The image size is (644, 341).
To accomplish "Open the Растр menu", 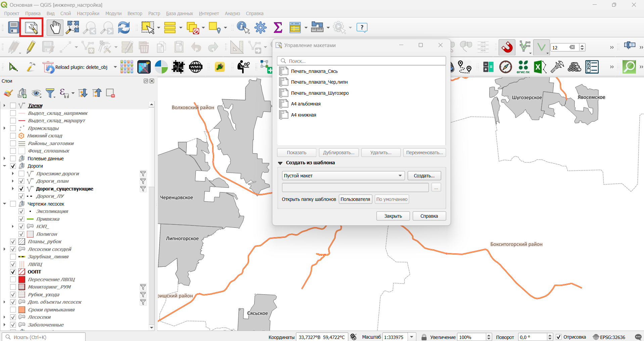I will click(x=154, y=13).
